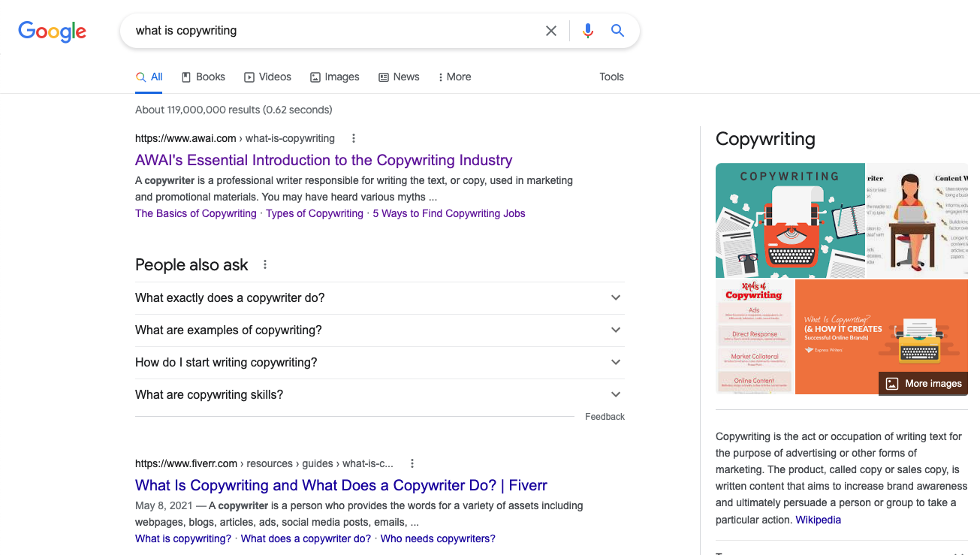Open the three-dot menu beside People also ask

pyautogui.click(x=264, y=264)
